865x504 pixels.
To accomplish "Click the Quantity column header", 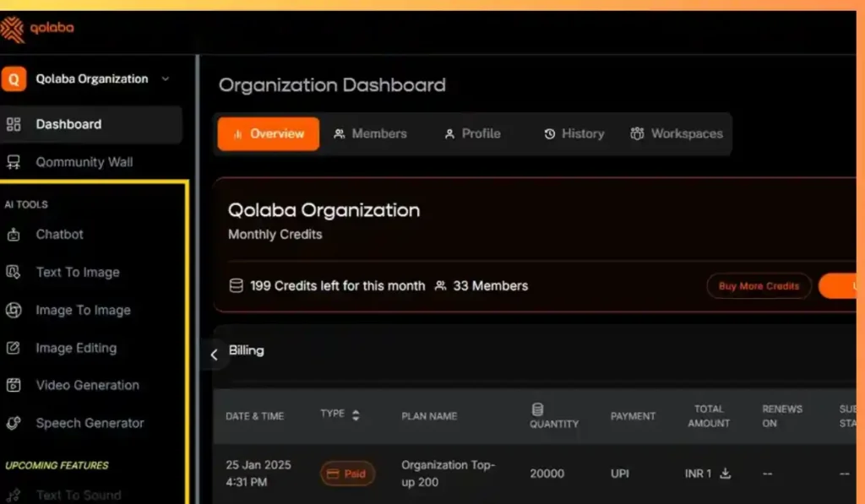I will coord(554,424).
